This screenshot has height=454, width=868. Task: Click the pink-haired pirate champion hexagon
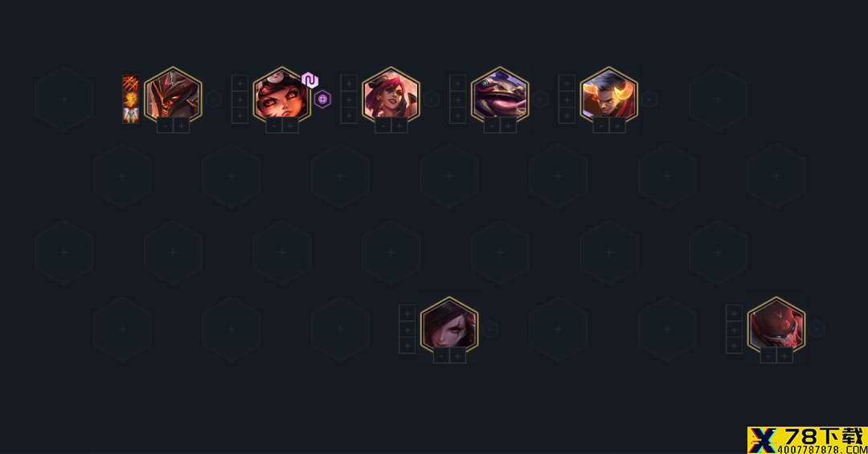[x=391, y=95]
